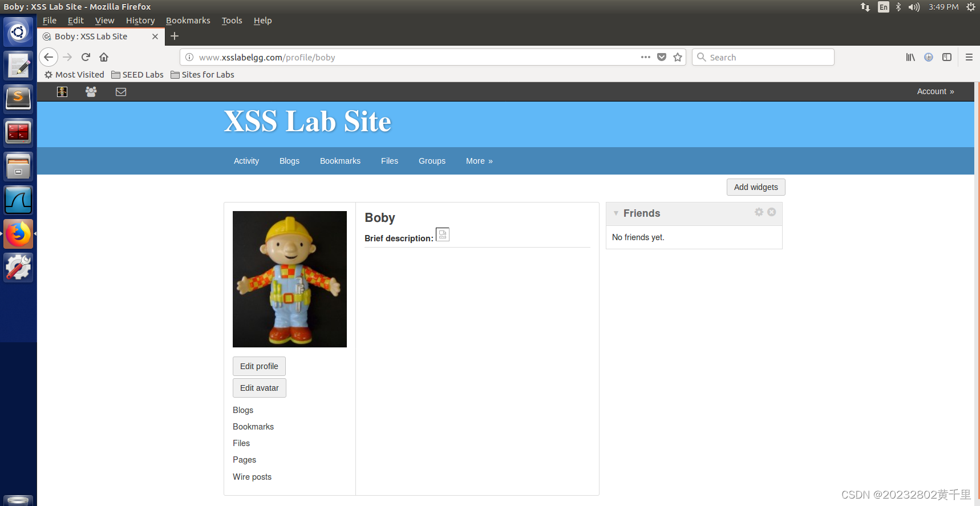Open Ubuntu dash search in launcher
This screenshot has height=506, width=980.
tap(18, 32)
